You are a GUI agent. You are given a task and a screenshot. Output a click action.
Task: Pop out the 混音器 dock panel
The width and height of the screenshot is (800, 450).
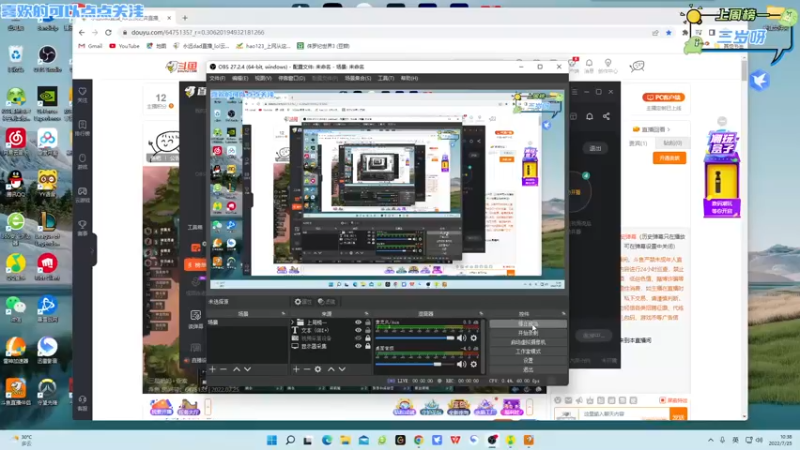click(481, 313)
